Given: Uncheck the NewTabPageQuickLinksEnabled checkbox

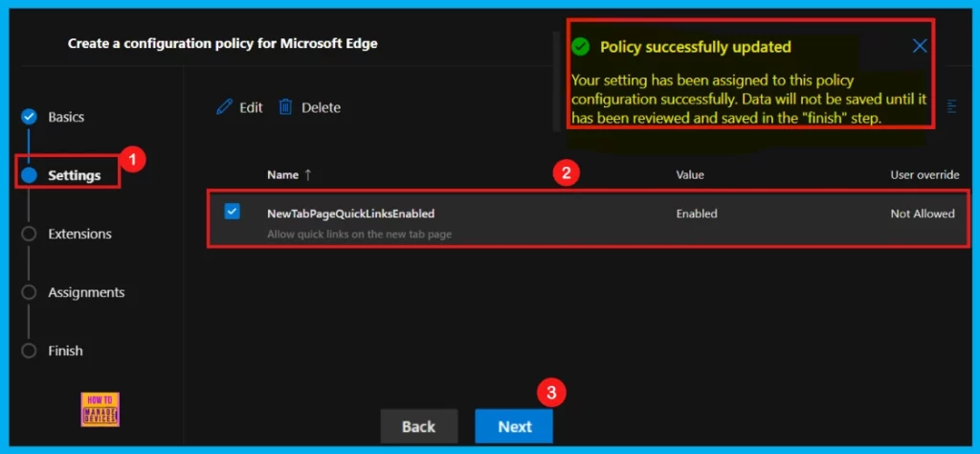Looking at the screenshot, I should click(232, 212).
